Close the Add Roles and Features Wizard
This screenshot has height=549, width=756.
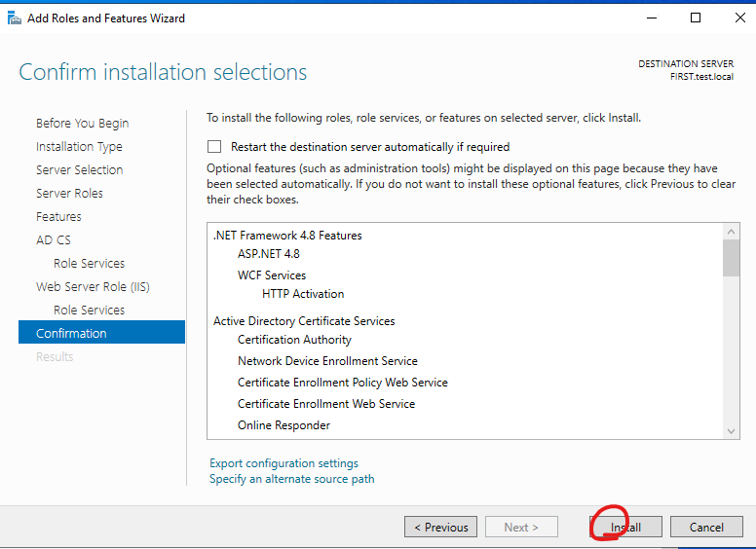(x=740, y=18)
